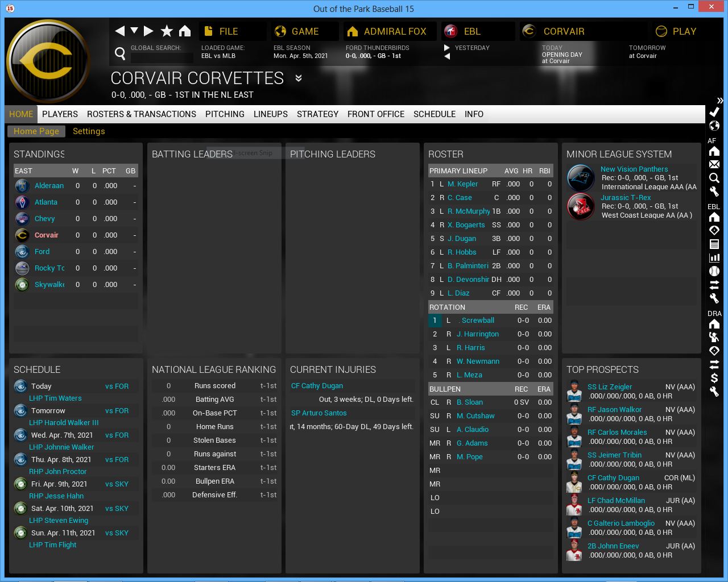This screenshot has height=582, width=728.
Task: Open New Vision Panthers minor league team
Action: 634,169
